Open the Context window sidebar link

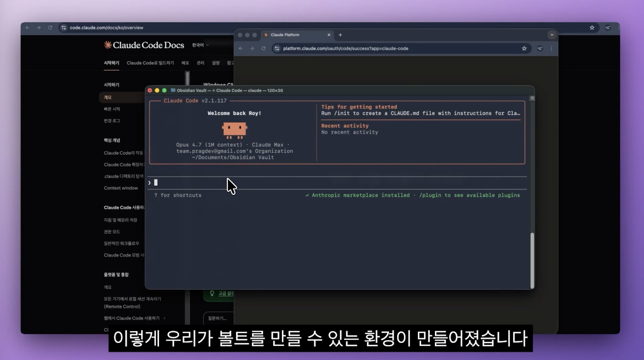pos(121,188)
